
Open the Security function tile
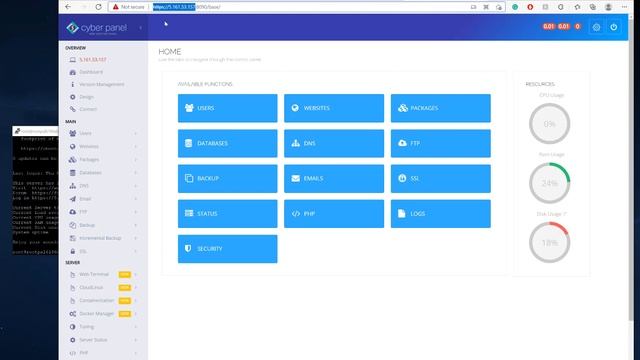coord(227,249)
